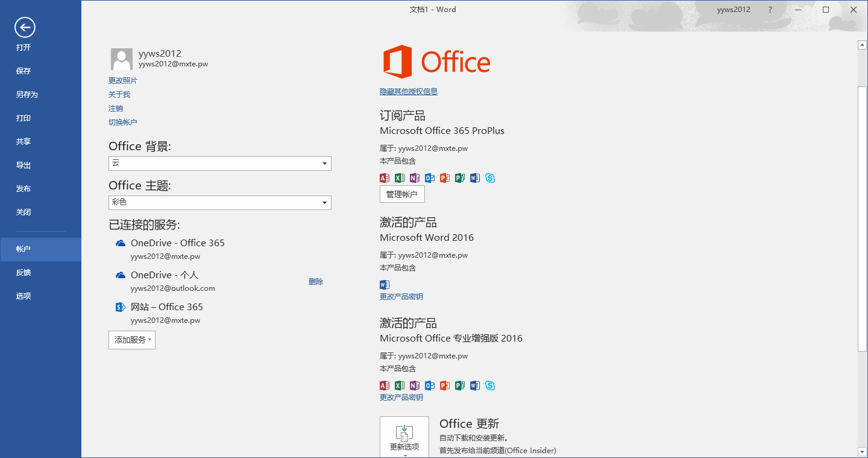
Task: Open the Office 背景 dropdown showing 云
Action: pyautogui.click(x=220, y=164)
